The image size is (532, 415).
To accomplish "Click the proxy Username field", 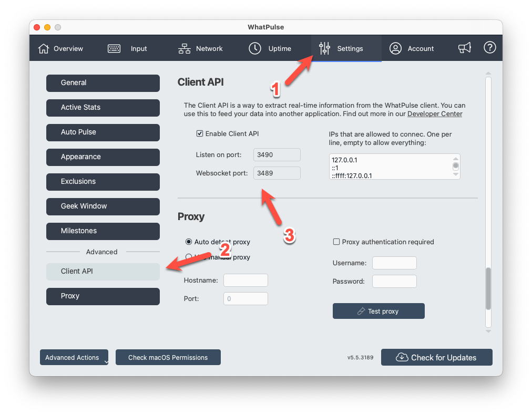I will point(394,263).
